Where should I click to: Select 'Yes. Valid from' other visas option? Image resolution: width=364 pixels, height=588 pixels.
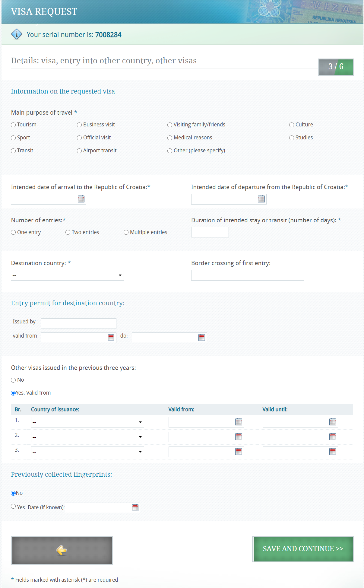(13, 393)
